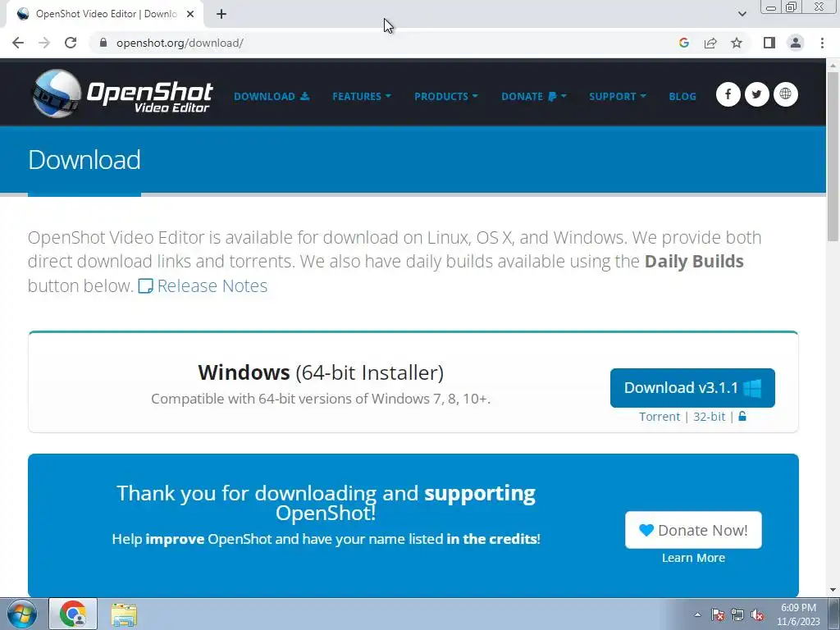Open a new tab with plus icon

click(221, 14)
